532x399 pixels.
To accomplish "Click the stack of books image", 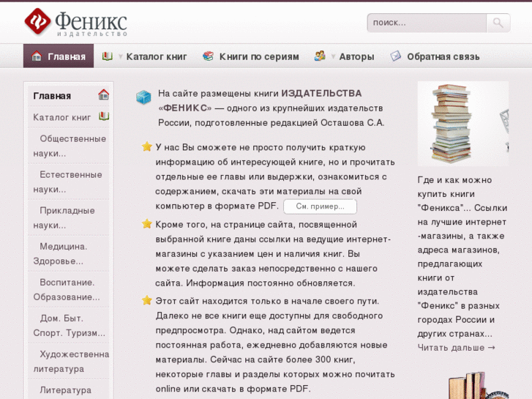I will 462,124.
